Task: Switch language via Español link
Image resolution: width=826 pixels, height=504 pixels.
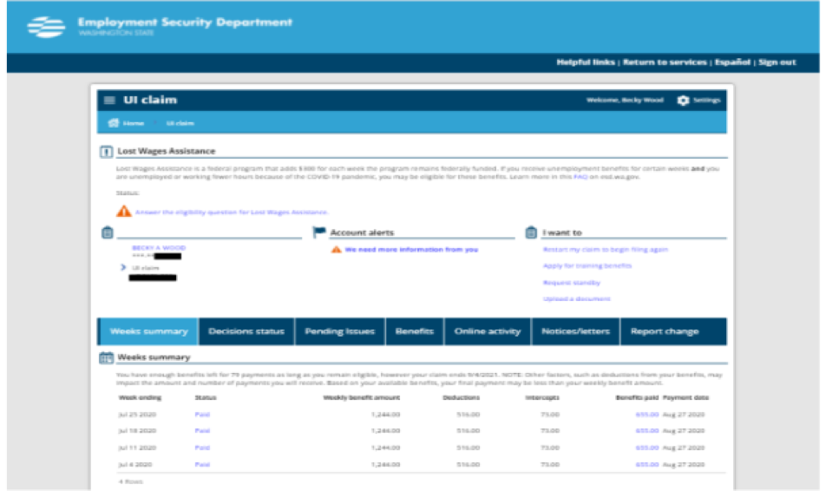Action: click(732, 62)
